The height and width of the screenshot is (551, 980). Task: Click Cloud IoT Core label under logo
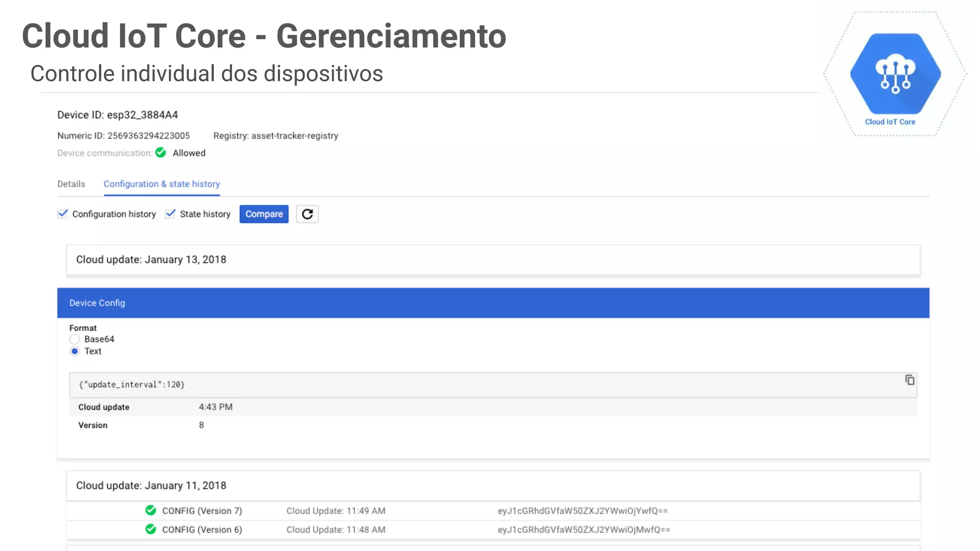coord(890,122)
